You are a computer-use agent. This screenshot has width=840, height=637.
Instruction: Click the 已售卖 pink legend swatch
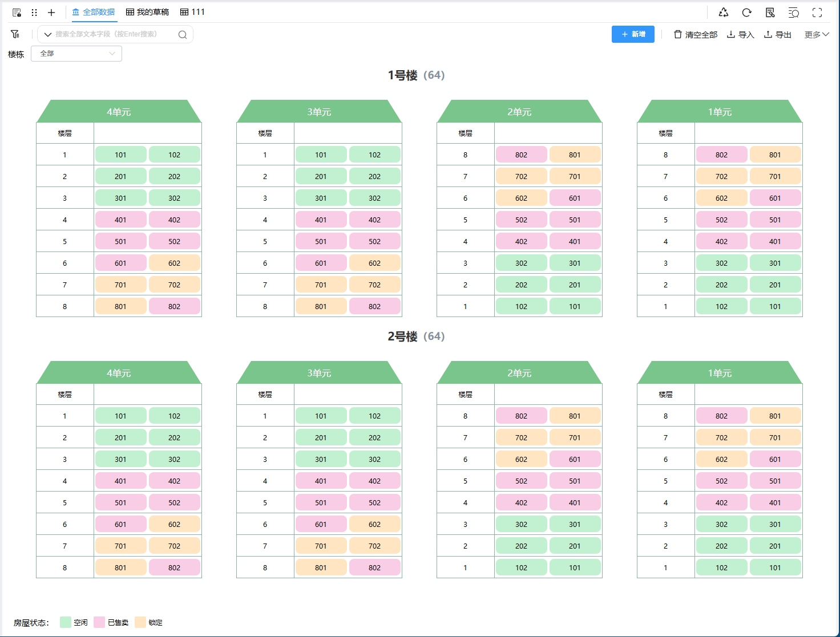(x=99, y=622)
